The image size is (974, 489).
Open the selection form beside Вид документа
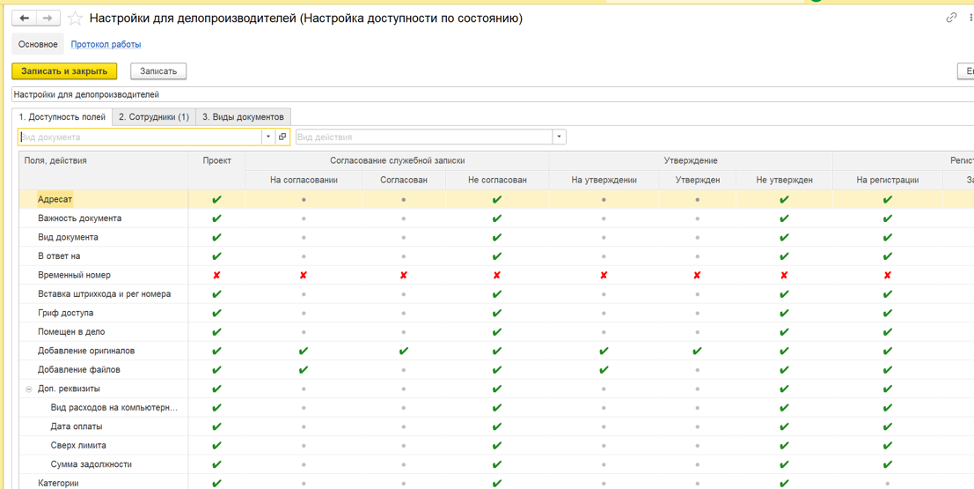click(282, 137)
